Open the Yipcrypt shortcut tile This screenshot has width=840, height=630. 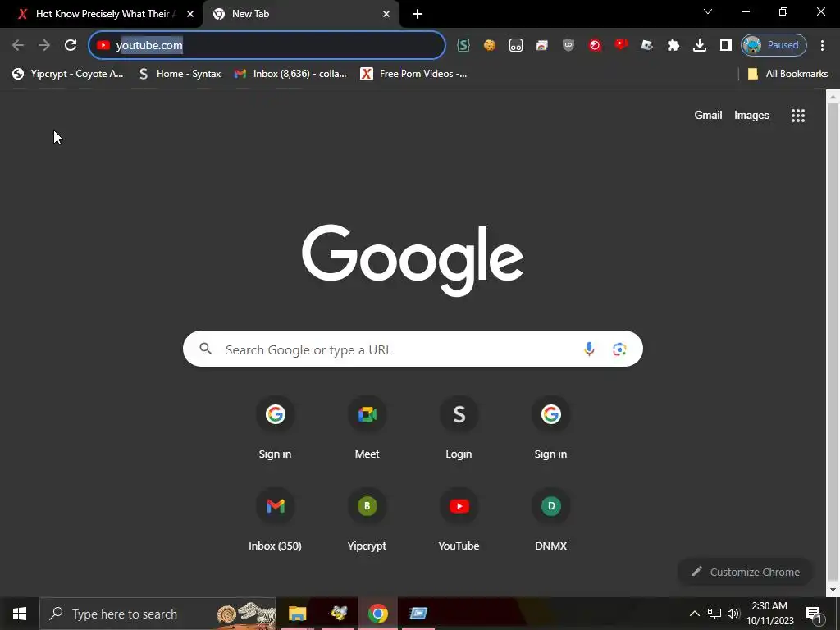[367, 519]
